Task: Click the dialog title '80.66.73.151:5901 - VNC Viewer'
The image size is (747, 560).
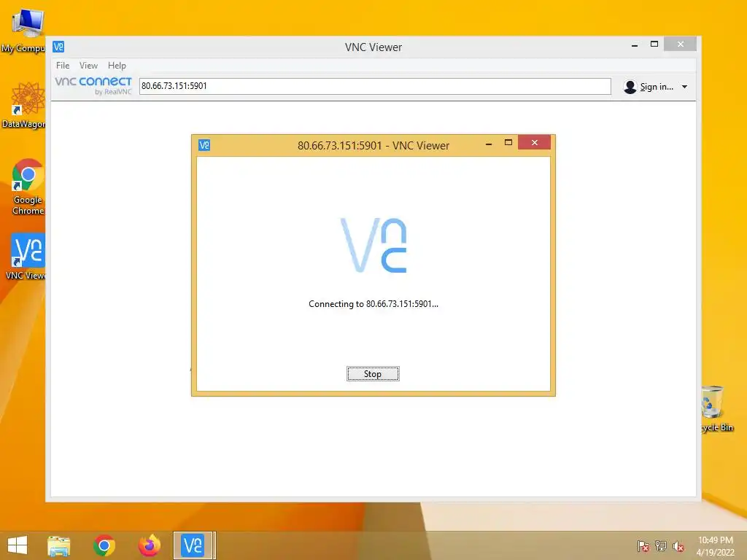Action: tap(373, 146)
